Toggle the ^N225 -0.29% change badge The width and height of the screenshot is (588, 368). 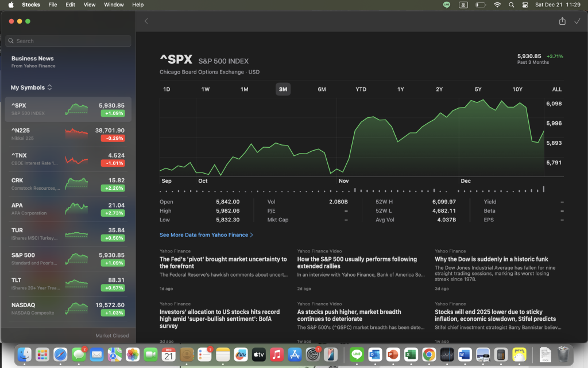[112, 139]
